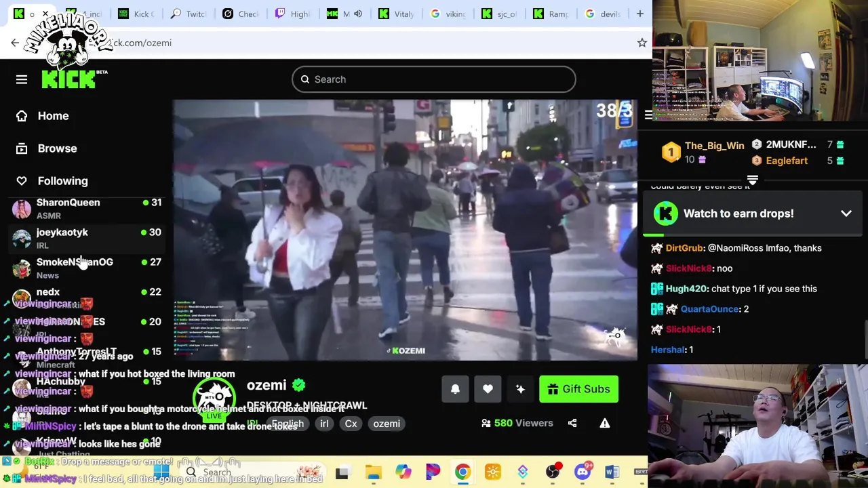Open a new browser tab
The width and height of the screenshot is (868, 488).
click(x=639, y=14)
